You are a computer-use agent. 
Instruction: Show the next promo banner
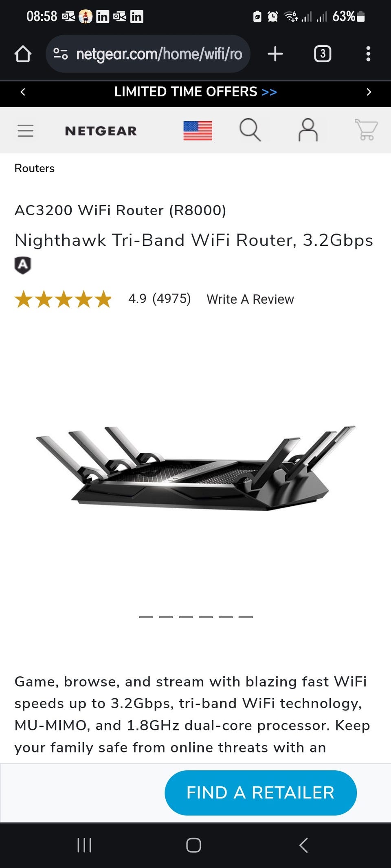[x=369, y=92]
